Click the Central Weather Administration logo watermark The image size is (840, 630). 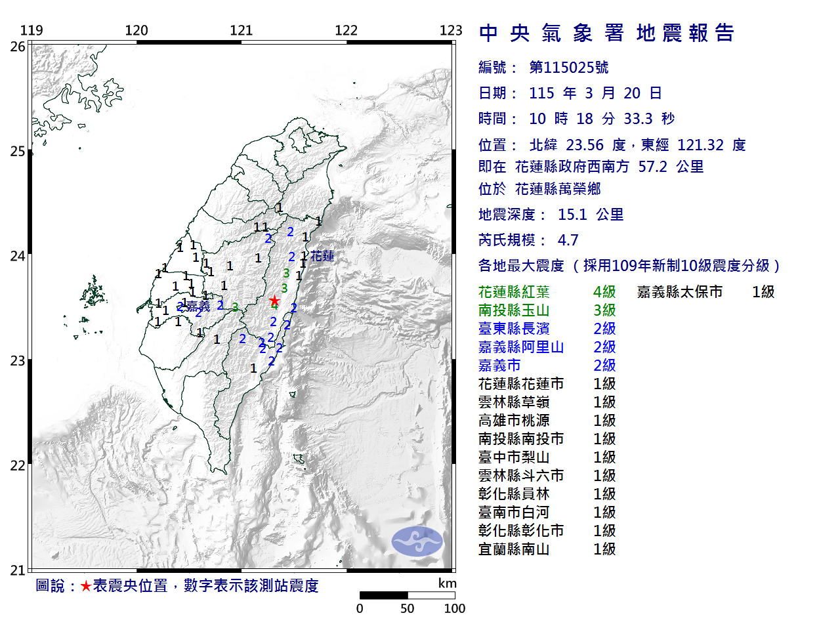click(x=417, y=541)
